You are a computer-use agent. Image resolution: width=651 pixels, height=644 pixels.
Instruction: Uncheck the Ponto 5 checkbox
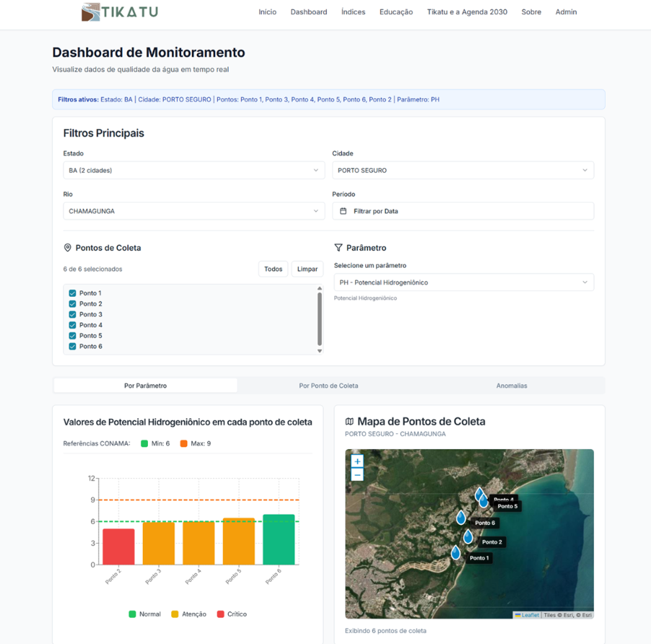(72, 336)
